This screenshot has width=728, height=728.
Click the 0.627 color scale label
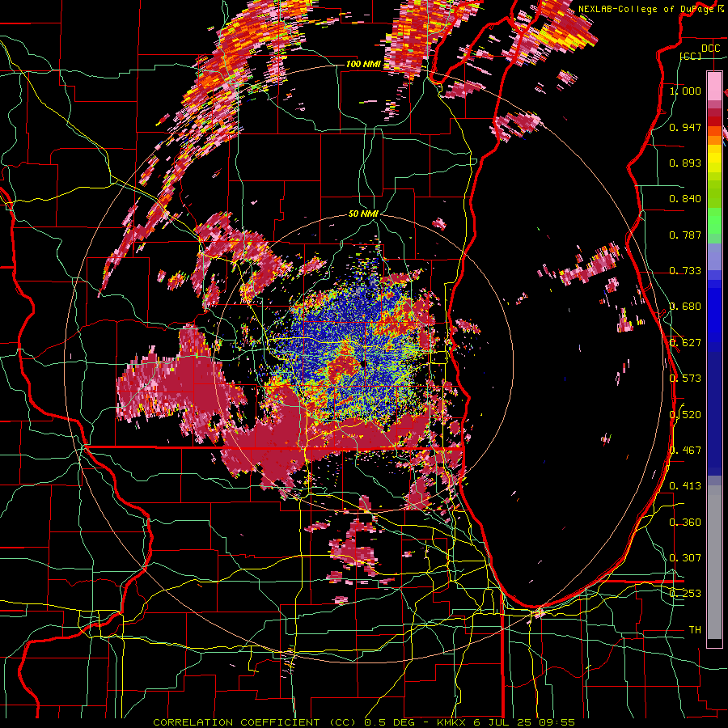(x=685, y=343)
